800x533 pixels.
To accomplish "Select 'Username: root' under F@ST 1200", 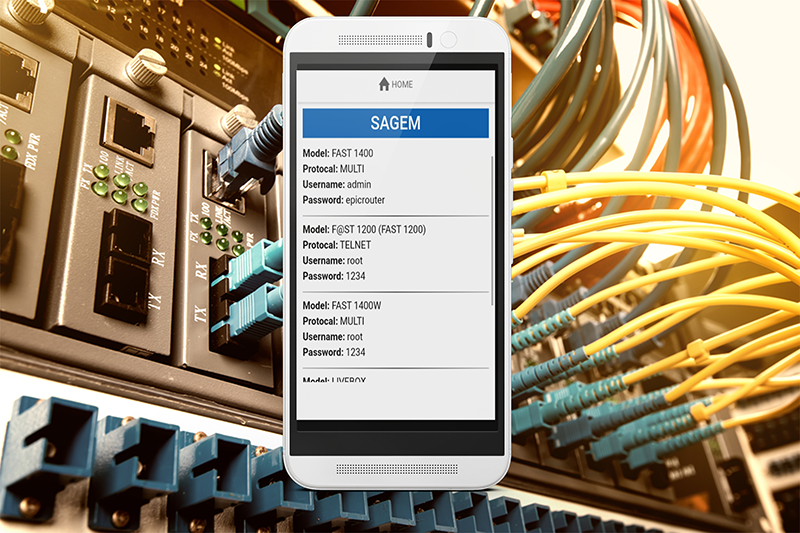I will tap(333, 261).
